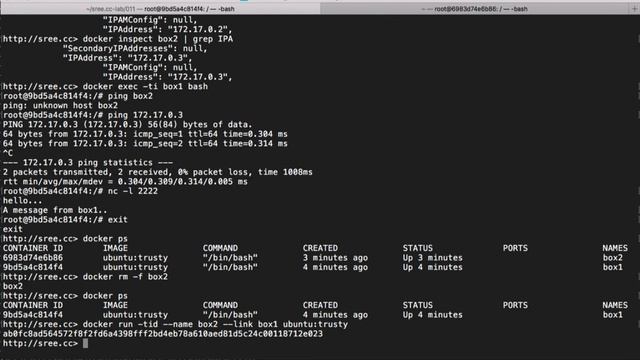This screenshot has width=640, height=360.
Task: Click the '2 packets transmitted' summary line
Action: point(158,172)
